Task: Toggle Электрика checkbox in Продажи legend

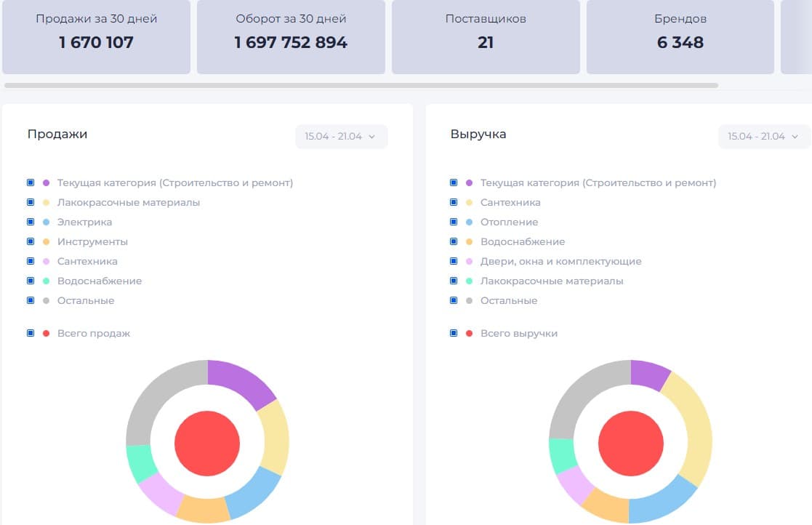Action: point(31,222)
